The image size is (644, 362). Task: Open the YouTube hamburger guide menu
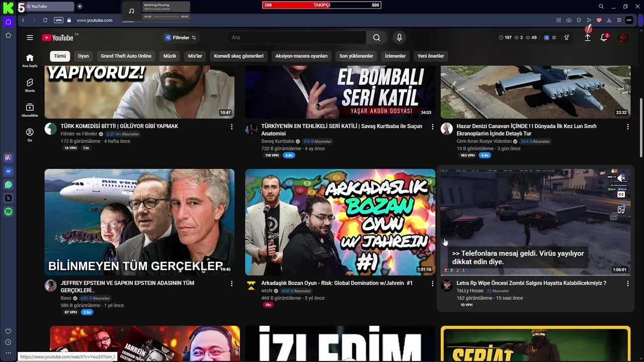[x=30, y=38]
